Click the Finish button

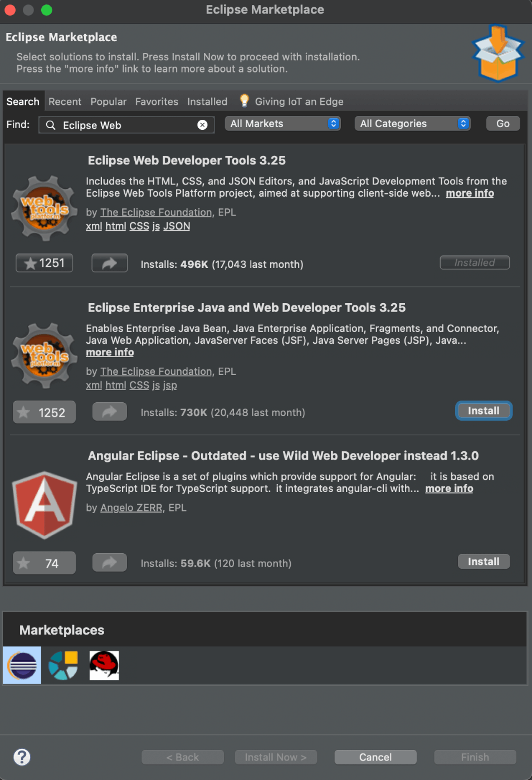click(x=475, y=757)
